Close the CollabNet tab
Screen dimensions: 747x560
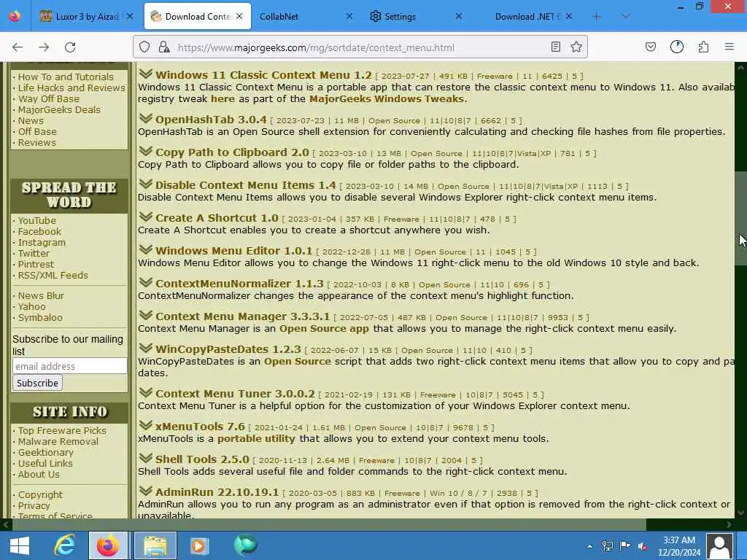[349, 16]
